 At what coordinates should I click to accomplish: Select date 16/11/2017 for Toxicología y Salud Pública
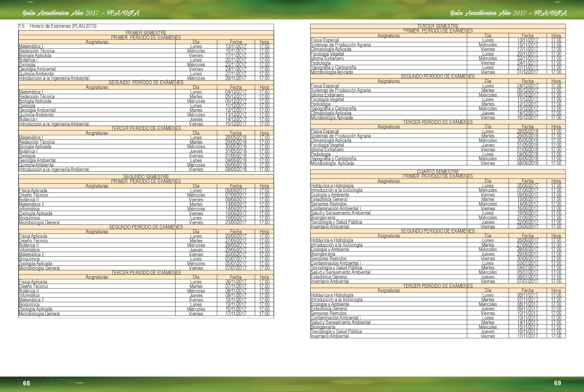tap(527, 332)
